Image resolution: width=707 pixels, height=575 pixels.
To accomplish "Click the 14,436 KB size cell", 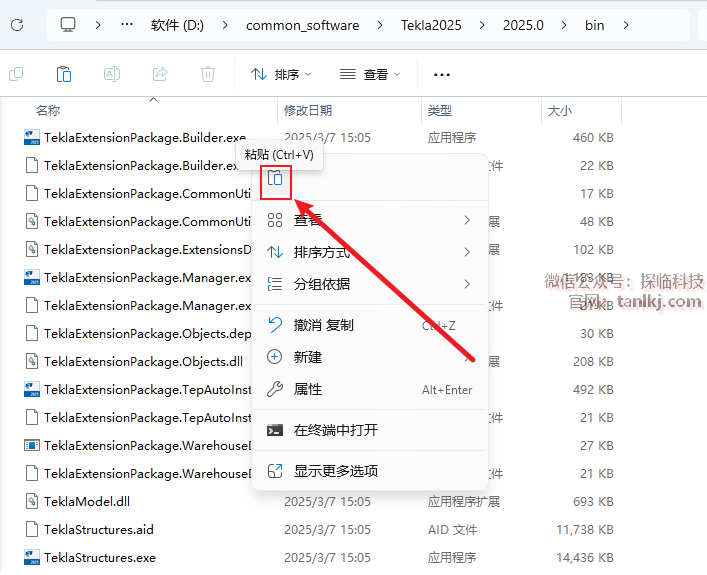I will pyautogui.click(x=585, y=557).
